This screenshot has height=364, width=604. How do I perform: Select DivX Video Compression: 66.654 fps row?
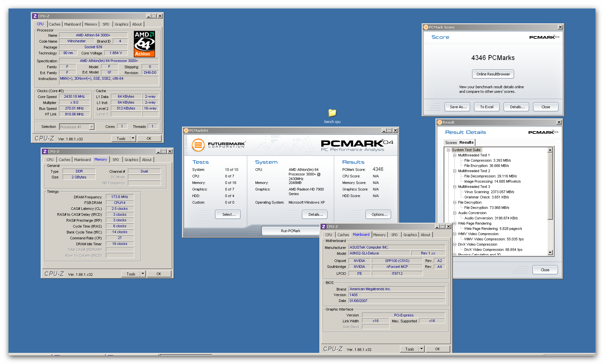493,250
